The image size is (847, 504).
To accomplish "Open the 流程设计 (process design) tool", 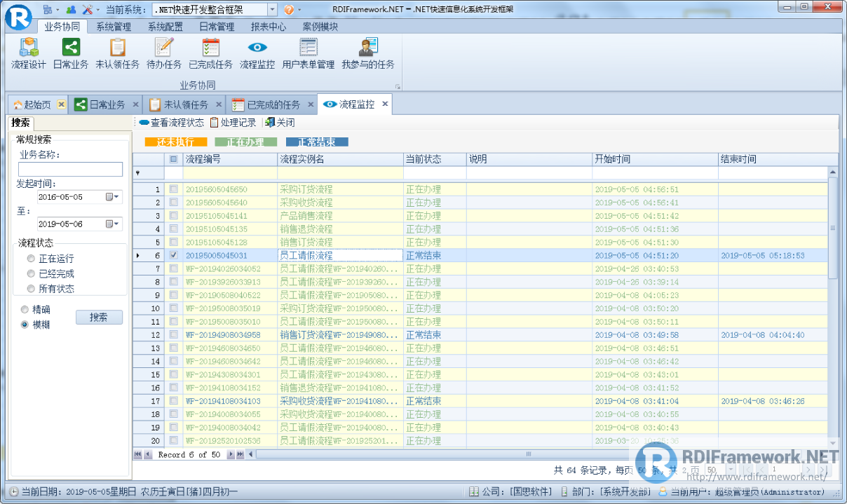I will pyautogui.click(x=29, y=54).
